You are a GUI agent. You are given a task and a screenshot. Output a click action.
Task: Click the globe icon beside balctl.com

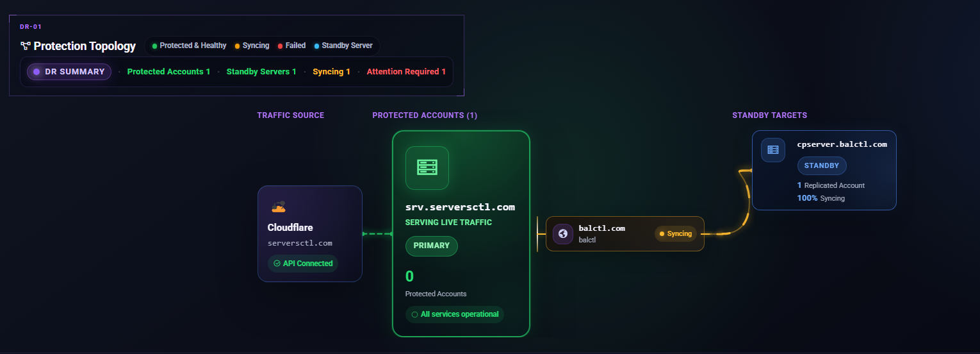point(563,233)
